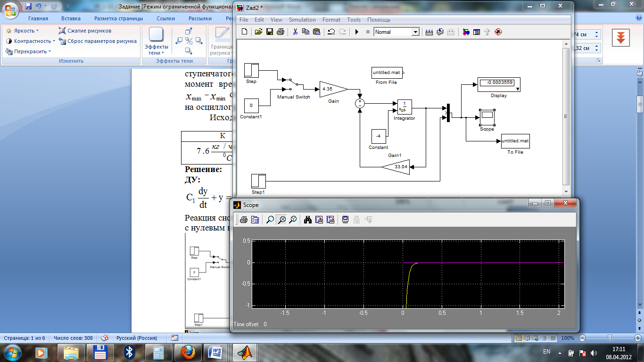Open Главная tab in Word ribbon

click(38, 18)
